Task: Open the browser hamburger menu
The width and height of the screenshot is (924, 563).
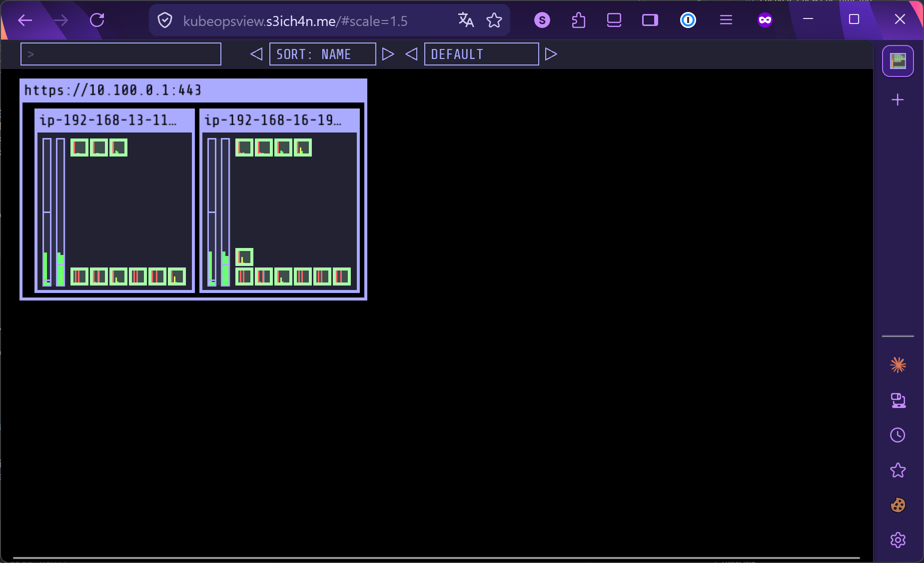Action: pos(726,20)
